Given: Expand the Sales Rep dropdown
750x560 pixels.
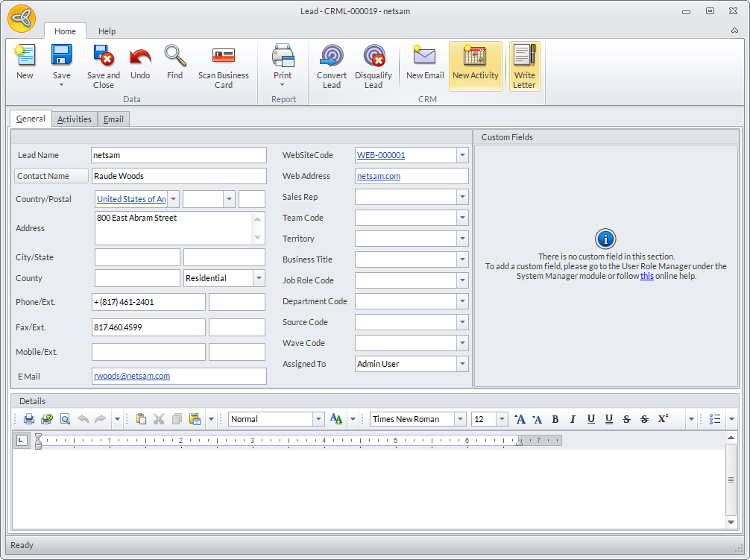Looking at the screenshot, I should (462, 197).
